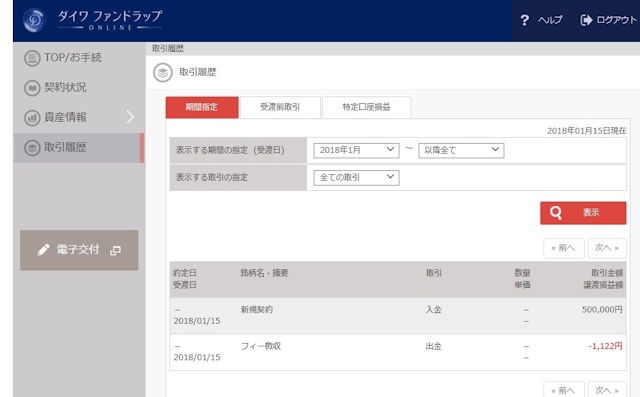Click the pencil icon on 電子交付
Screen dimensions: 640x397
pos(43,250)
